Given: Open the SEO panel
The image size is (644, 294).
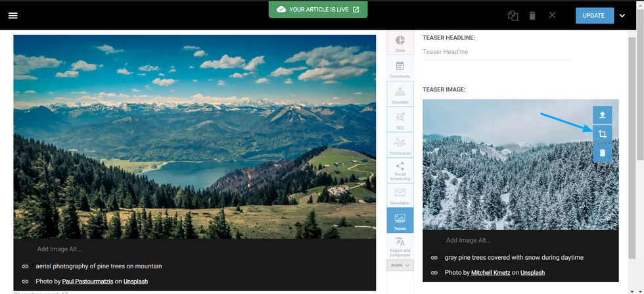Looking at the screenshot, I should tap(400, 120).
